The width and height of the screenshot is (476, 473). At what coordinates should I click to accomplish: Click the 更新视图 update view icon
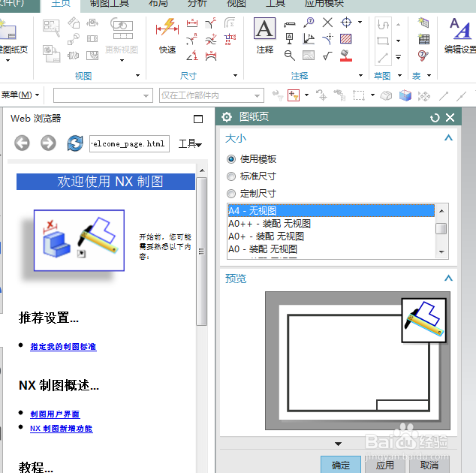[x=122, y=29]
